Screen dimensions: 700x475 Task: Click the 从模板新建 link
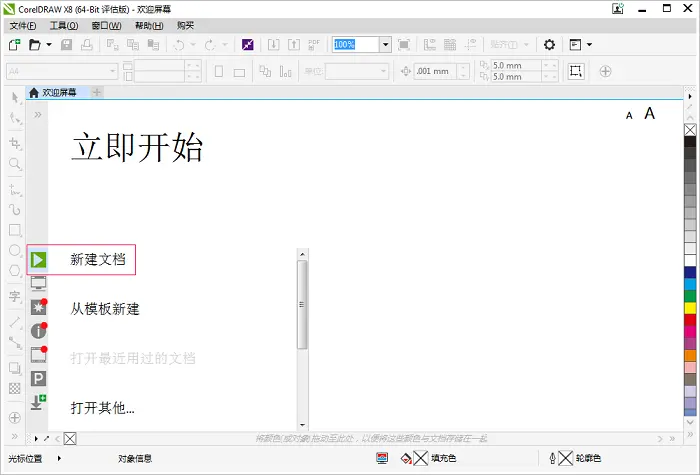(105, 309)
